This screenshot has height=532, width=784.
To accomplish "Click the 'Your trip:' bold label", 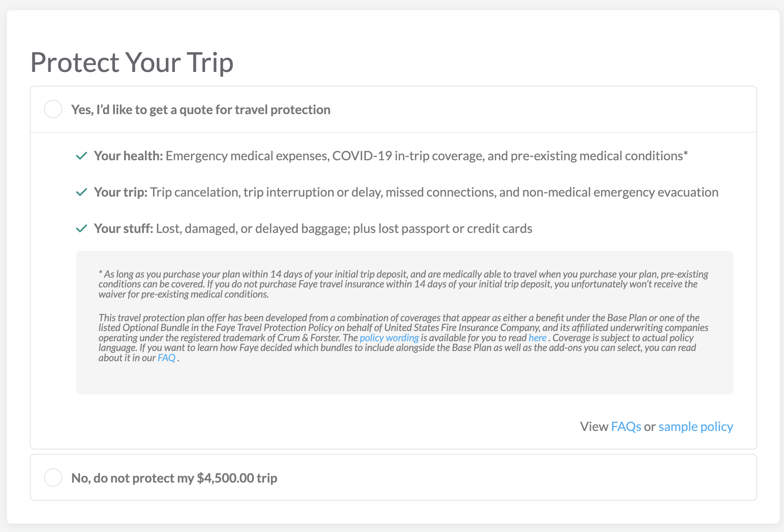I will 120,192.
